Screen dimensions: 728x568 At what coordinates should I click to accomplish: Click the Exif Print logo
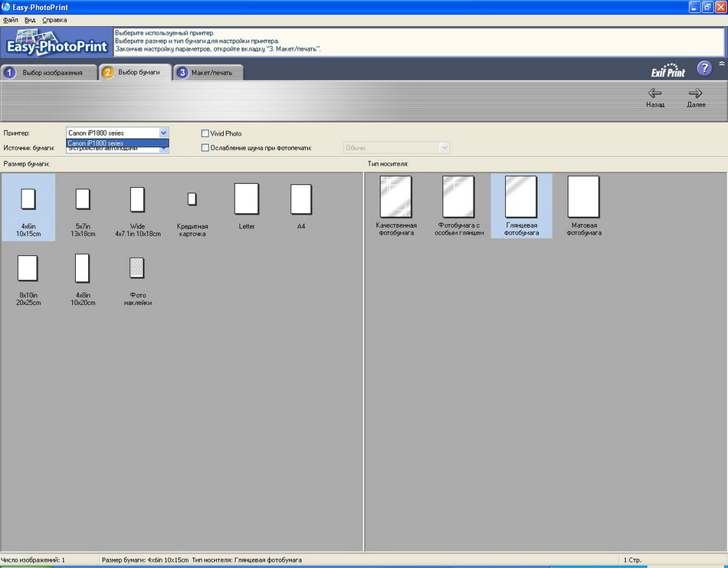[667, 71]
